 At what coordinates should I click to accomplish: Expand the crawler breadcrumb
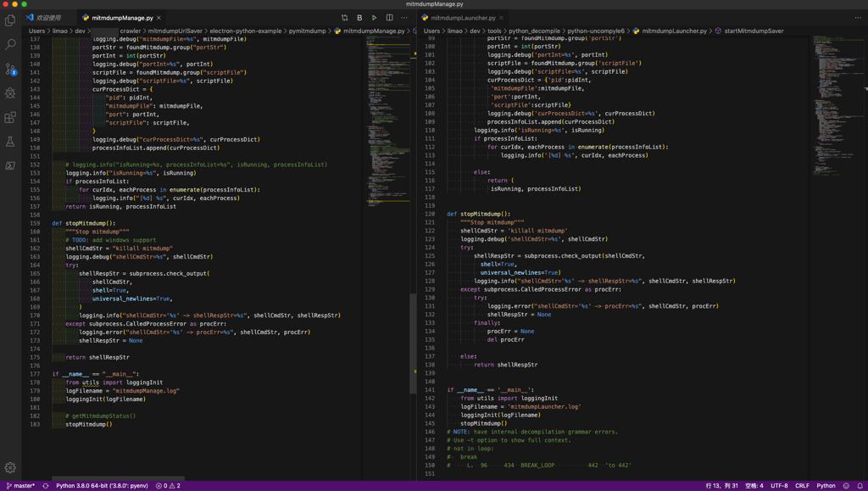(130, 31)
